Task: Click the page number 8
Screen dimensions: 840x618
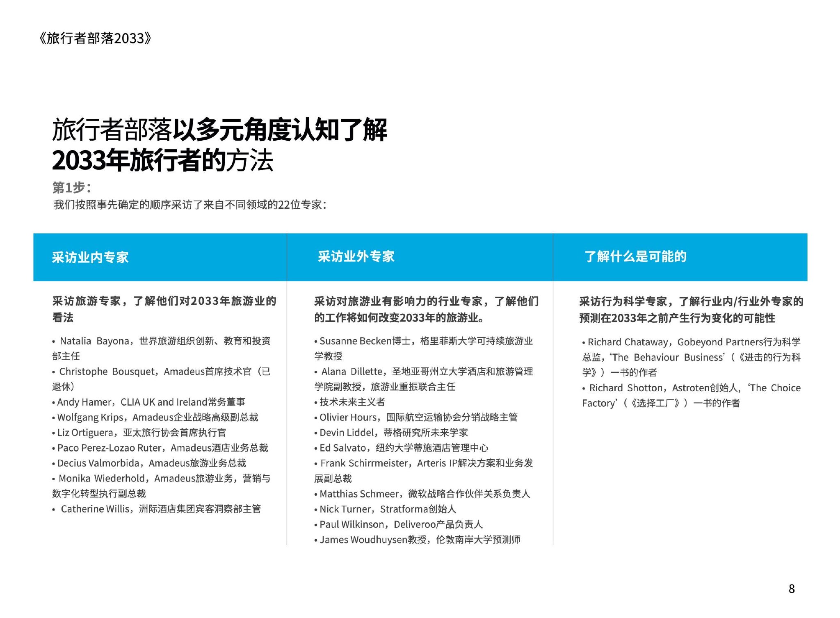Action: 792,589
